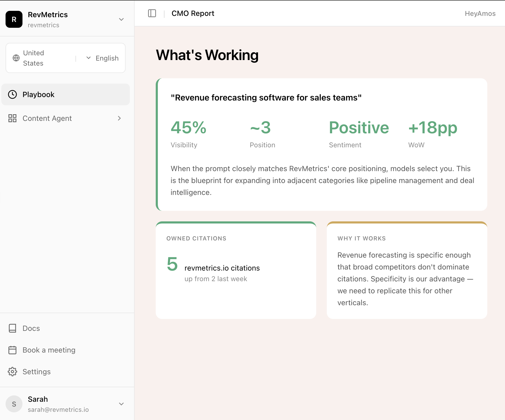Click the "revmetrics.io citations" text
Image resolution: width=505 pixels, height=420 pixels.
pyautogui.click(x=222, y=268)
